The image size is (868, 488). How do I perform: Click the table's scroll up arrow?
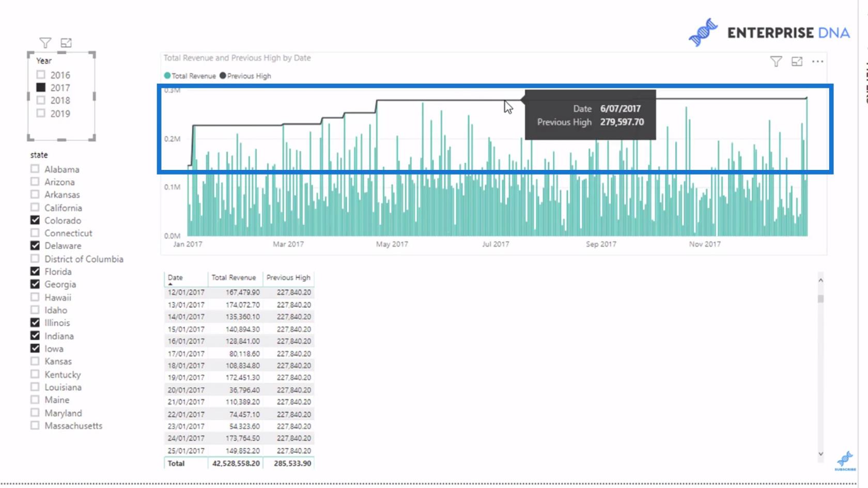(x=820, y=280)
